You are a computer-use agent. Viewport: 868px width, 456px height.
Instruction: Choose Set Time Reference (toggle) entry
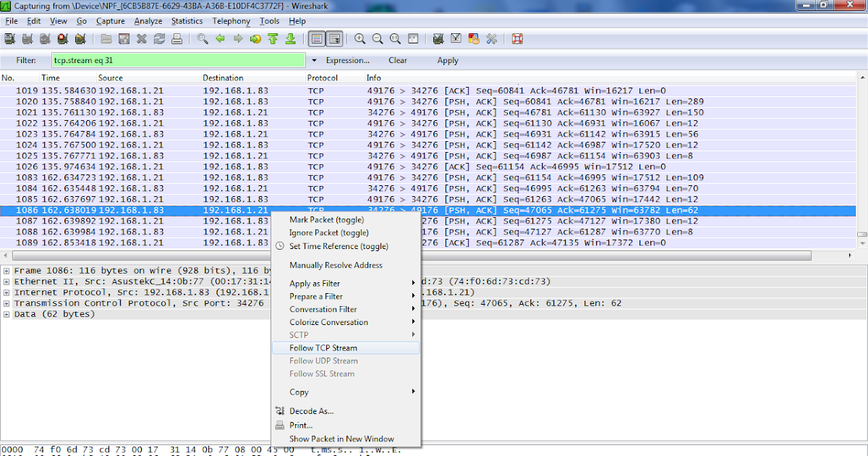coord(339,246)
